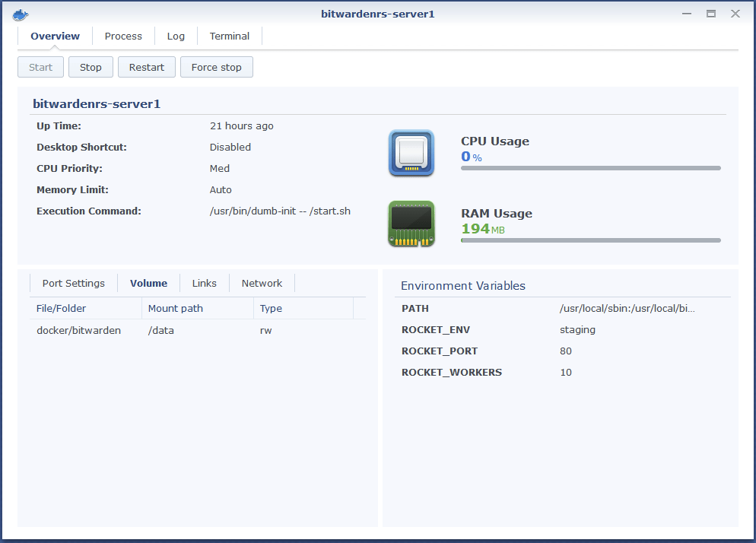The image size is (756, 543).
Task: Click the PATH environment variable name
Action: [x=415, y=309]
